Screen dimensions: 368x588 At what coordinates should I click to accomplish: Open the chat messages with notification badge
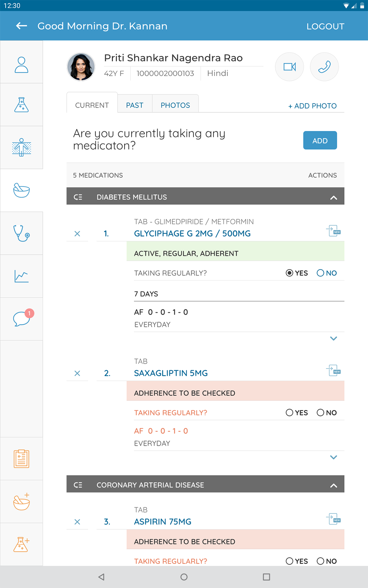coord(22,319)
